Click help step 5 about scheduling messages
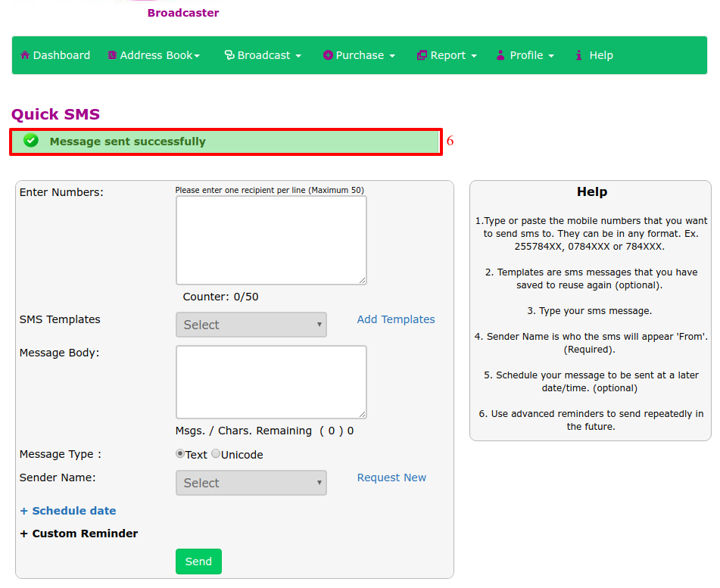This screenshot has width=720, height=588. [x=591, y=381]
